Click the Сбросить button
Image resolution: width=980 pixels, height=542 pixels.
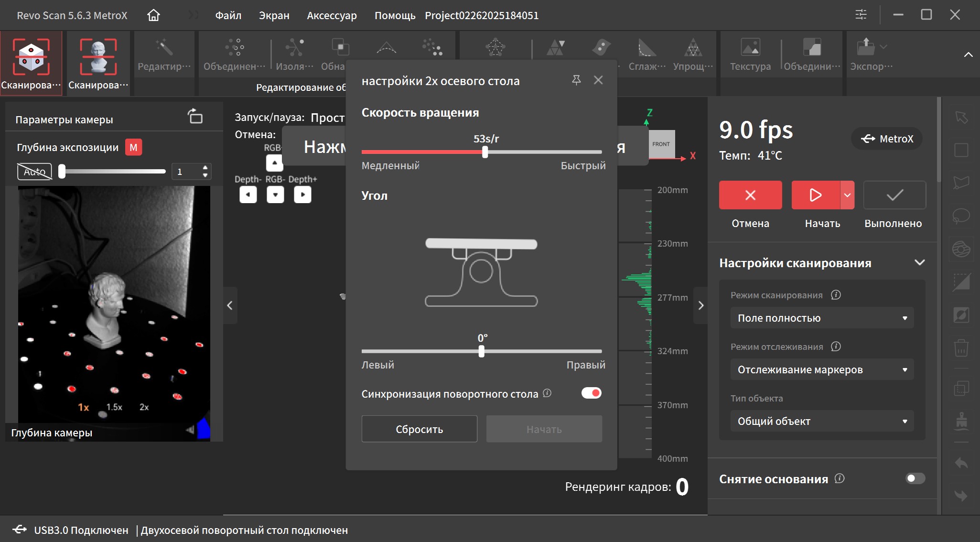[x=419, y=429]
